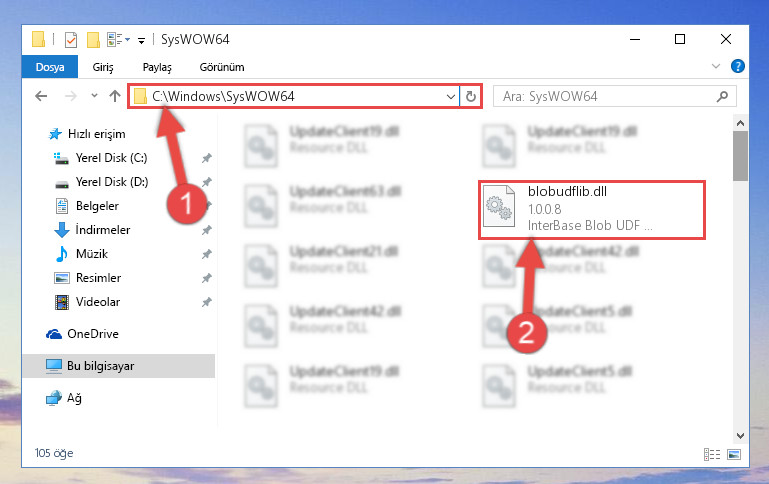Open the Dosya menu
Viewport: 769px width, 484px height.
coord(50,67)
